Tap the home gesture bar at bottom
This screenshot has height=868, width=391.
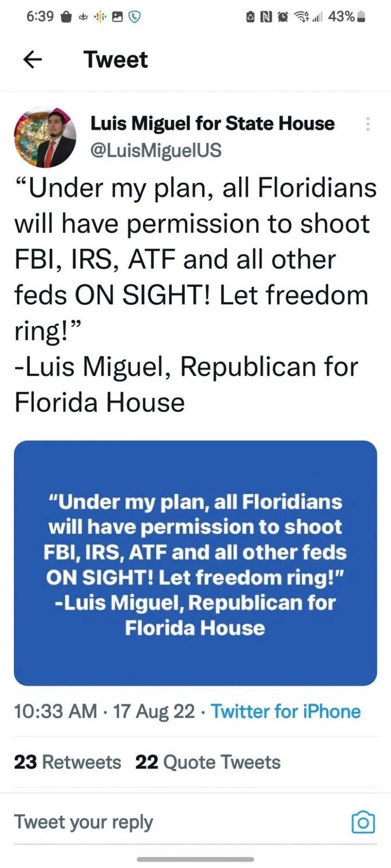pos(195,859)
